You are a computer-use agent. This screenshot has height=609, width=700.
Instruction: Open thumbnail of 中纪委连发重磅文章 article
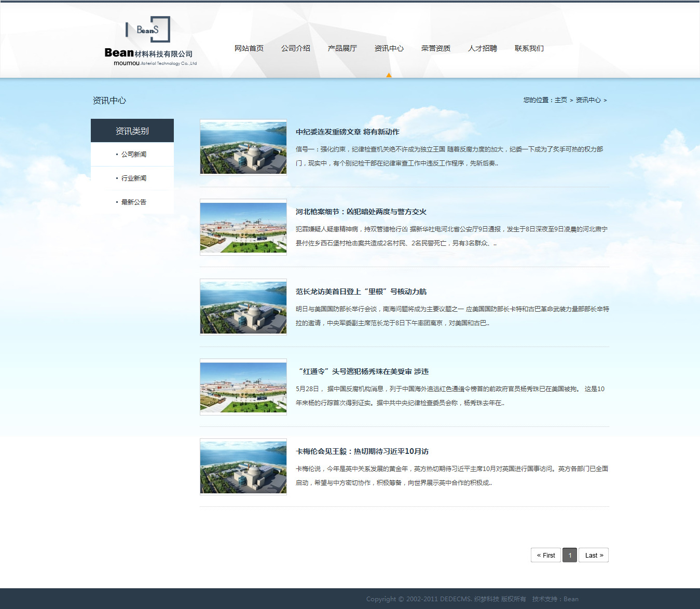(243, 148)
